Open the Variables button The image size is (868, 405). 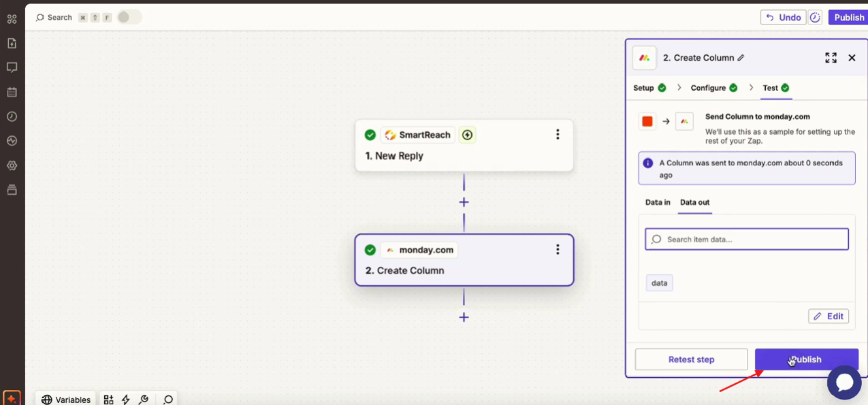[x=66, y=400]
